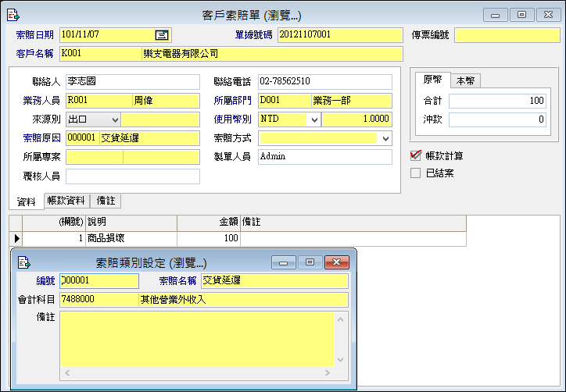Expand the 來源別 dropdown
This screenshot has height=392, width=566.
(x=114, y=119)
